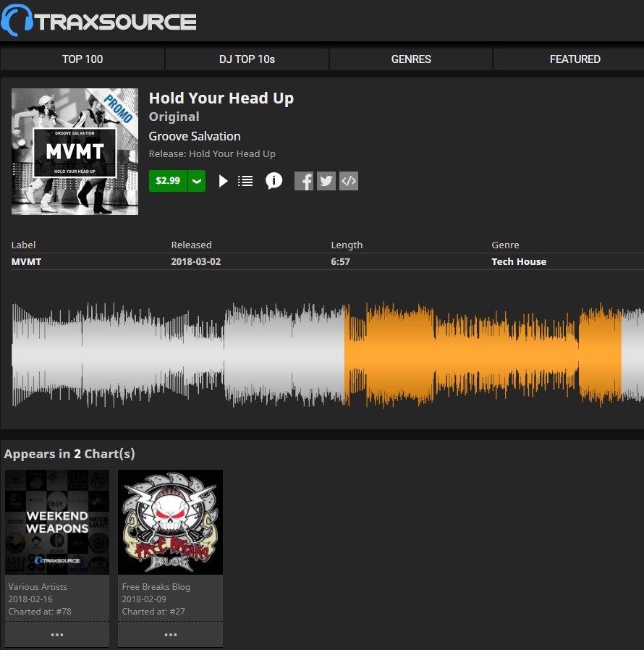This screenshot has width=644, height=650.
Task: Open the Traxsource logo home link
Action: coord(98,20)
